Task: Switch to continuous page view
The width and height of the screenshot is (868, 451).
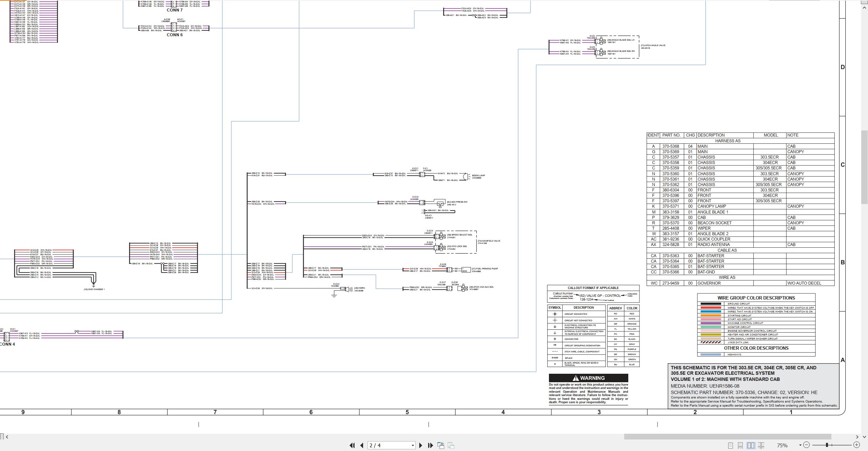Action: [741, 446]
